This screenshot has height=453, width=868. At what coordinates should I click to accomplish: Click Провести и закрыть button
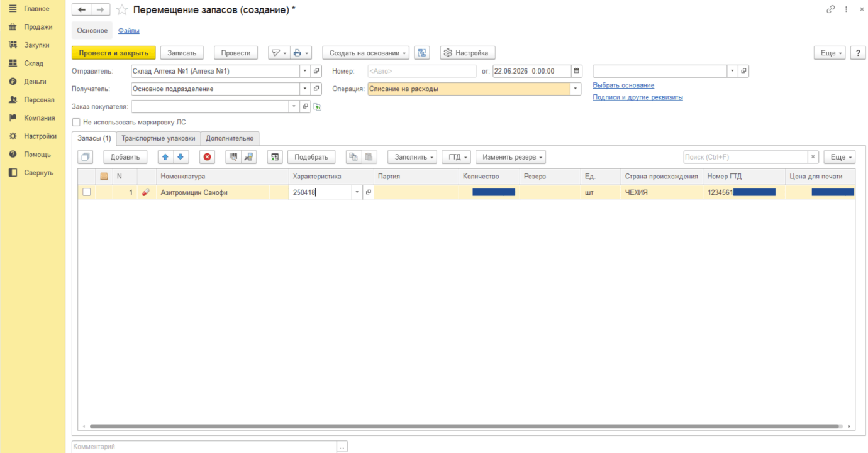tap(114, 53)
